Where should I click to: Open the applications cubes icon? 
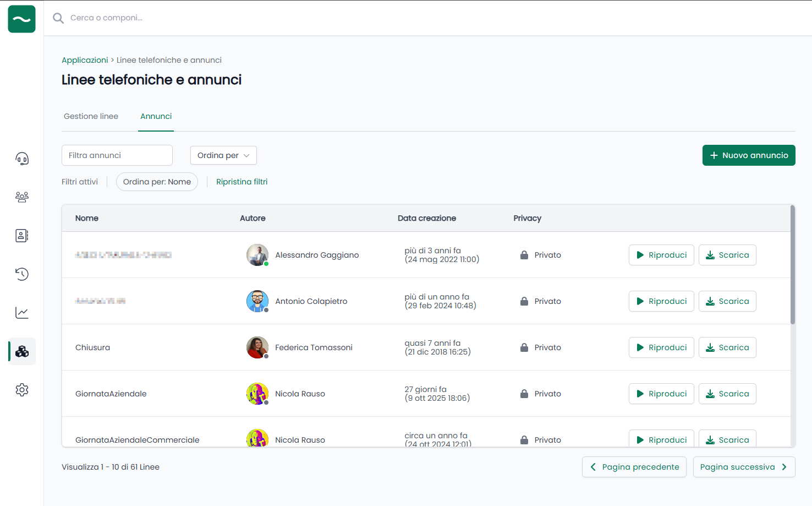tap(22, 351)
